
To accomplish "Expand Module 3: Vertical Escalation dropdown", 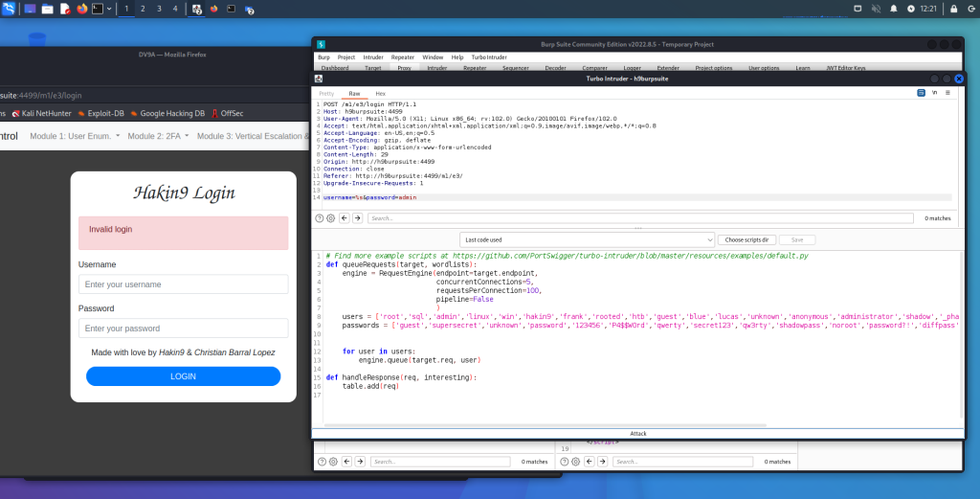I will tap(253, 136).
